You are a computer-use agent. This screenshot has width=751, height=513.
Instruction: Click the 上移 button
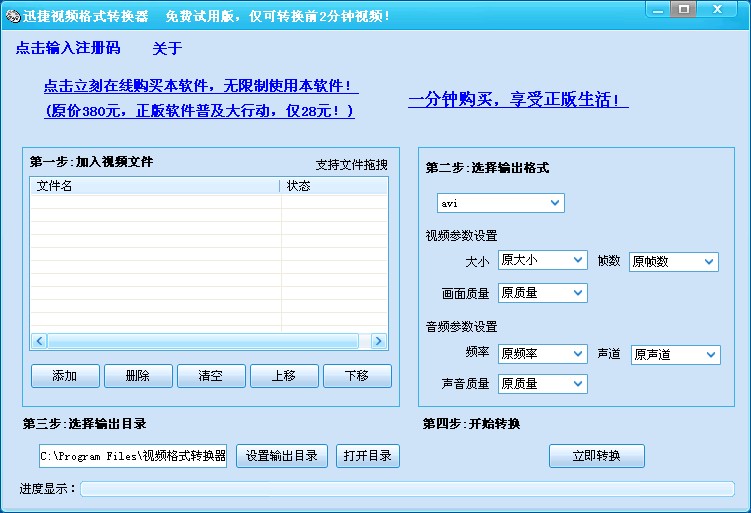click(x=284, y=376)
